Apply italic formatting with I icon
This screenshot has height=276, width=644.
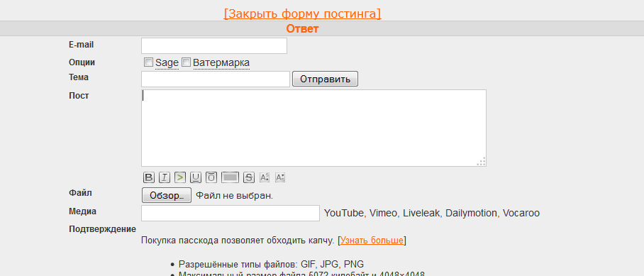[x=165, y=177]
